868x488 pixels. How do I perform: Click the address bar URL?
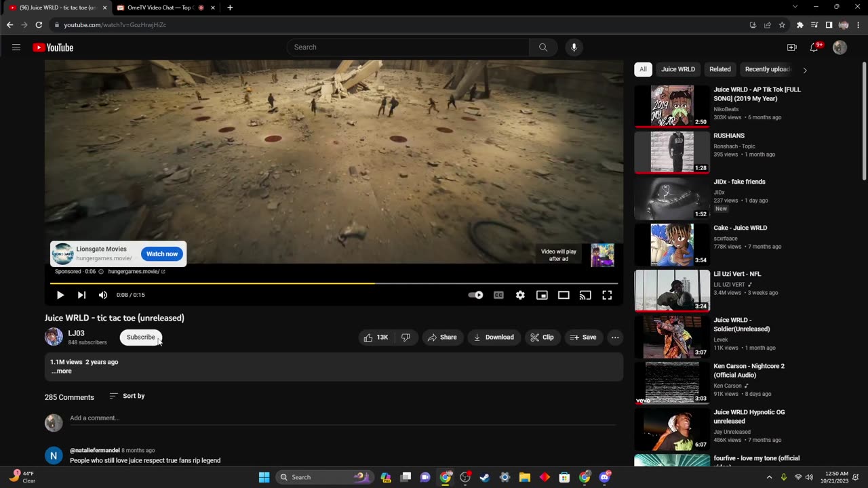115,24
